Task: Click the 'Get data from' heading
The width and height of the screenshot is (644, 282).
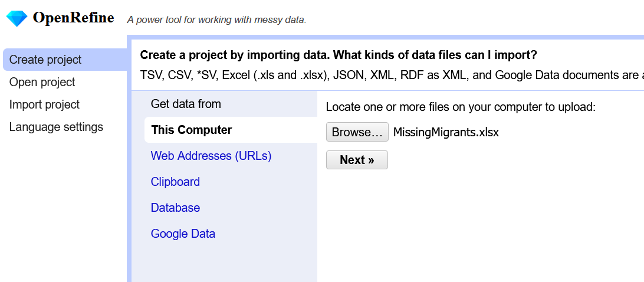Action: (x=186, y=104)
